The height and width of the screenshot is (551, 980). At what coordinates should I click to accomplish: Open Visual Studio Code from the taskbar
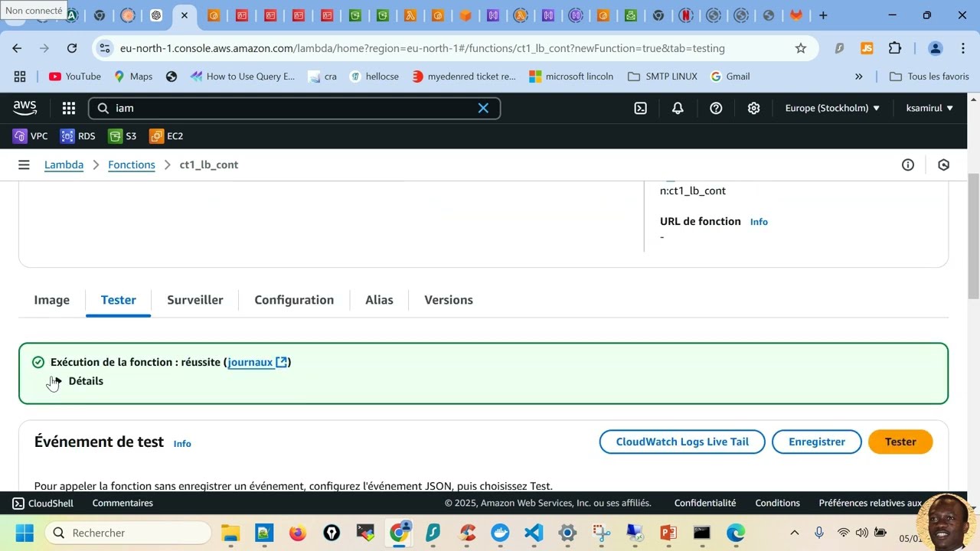534,533
